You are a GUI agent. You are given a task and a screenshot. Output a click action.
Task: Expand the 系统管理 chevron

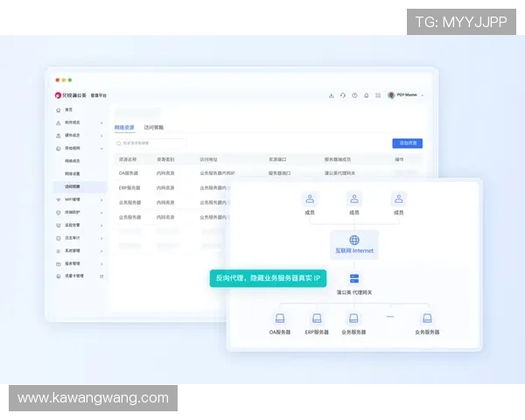tap(101, 251)
